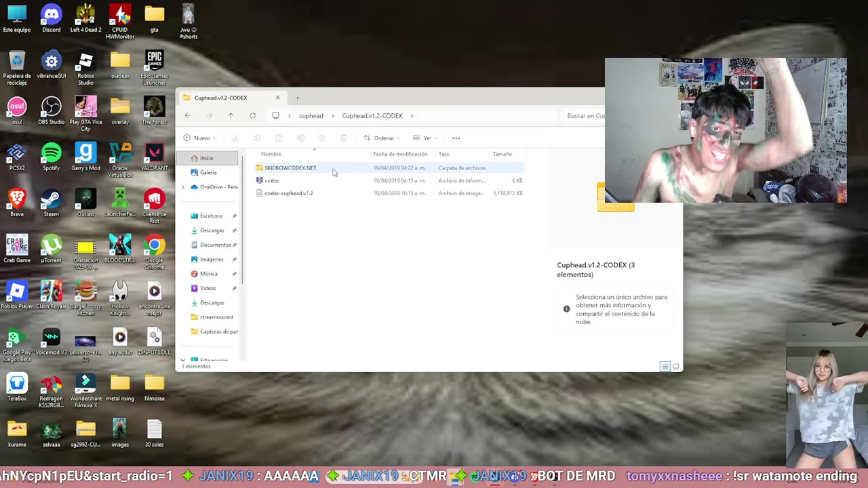Launch µTorrent desktop shortcut
This screenshot has width=868, height=488.
pyautogui.click(x=51, y=249)
